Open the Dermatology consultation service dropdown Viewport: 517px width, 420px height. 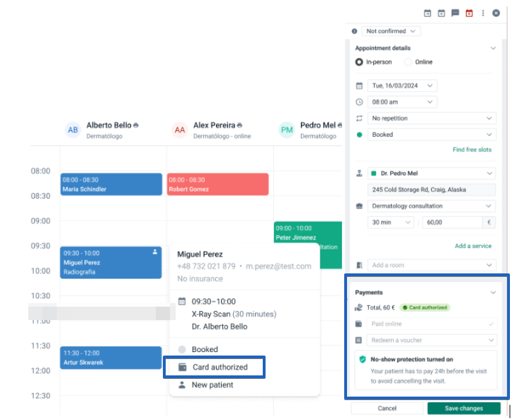(431, 206)
